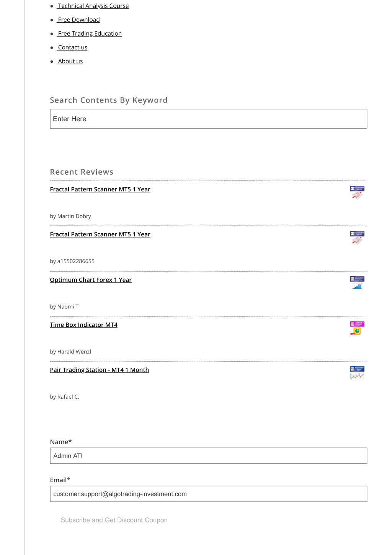Open Optimum Chart Forex 1 Year review

tap(91, 280)
